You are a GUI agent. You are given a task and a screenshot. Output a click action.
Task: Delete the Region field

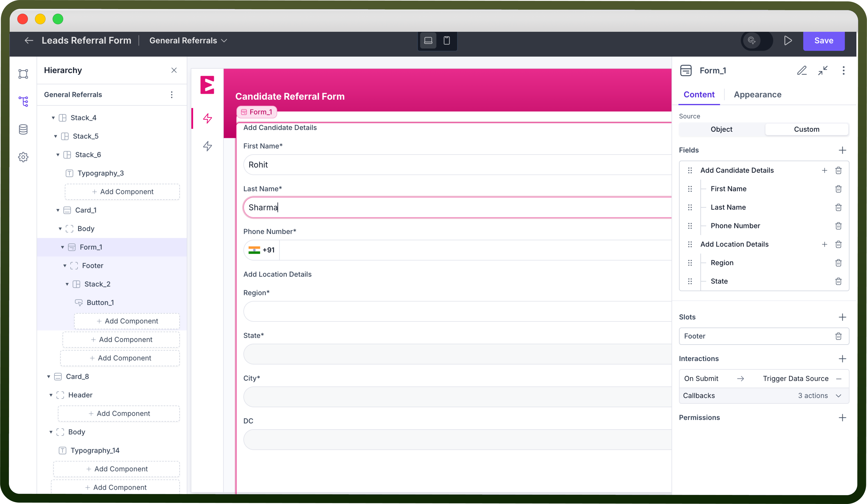coord(839,263)
